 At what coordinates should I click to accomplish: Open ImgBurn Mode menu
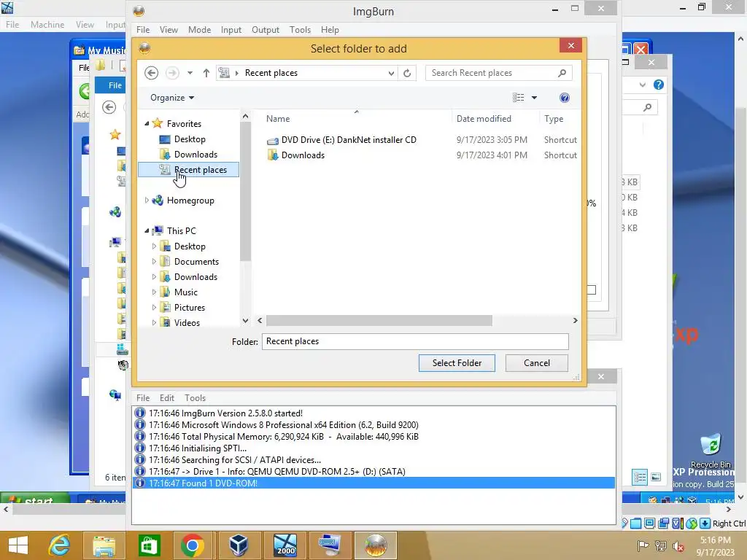(200, 29)
